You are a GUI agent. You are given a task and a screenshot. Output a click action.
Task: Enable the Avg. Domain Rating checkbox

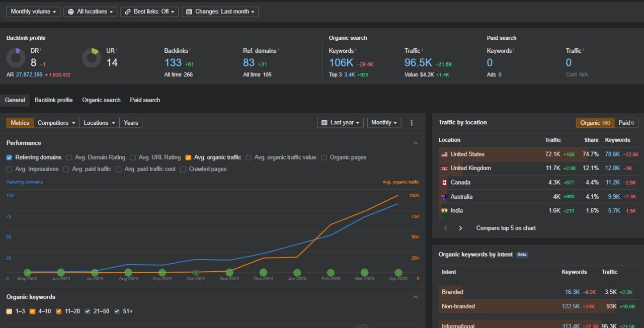click(x=69, y=157)
